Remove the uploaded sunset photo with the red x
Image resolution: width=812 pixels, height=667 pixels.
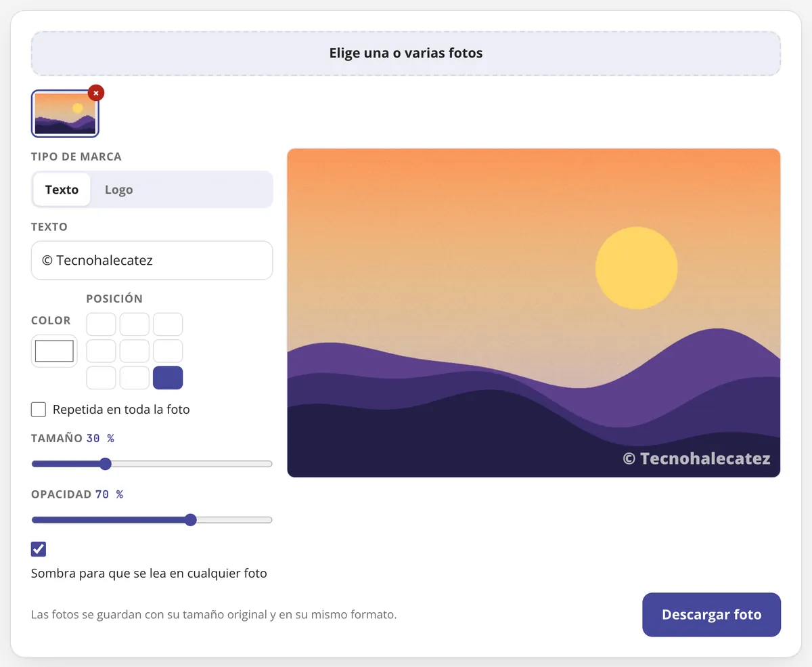[x=96, y=93]
